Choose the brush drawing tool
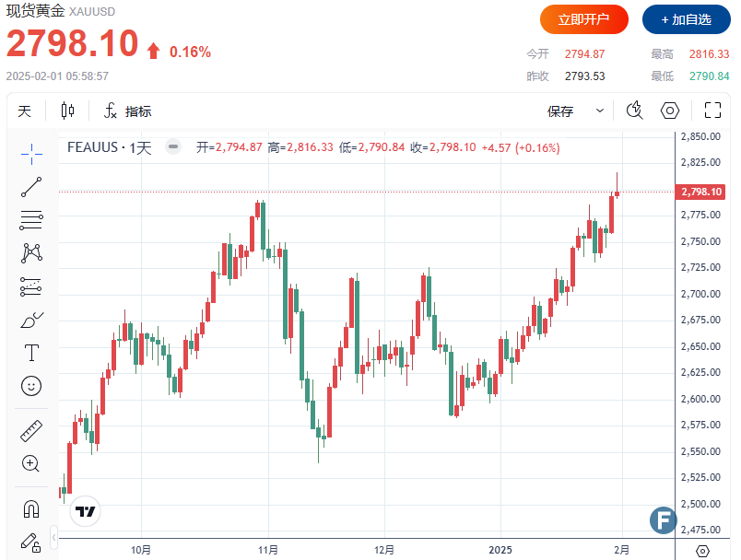The height and width of the screenshot is (560, 741). [31, 320]
